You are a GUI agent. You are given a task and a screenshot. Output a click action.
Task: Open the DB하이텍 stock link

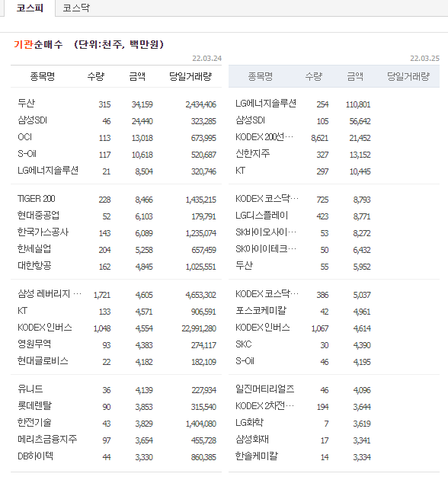tap(35, 456)
